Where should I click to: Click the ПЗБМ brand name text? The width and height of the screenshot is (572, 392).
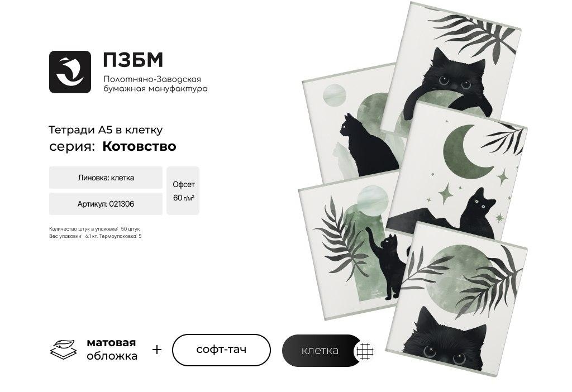pos(133,60)
